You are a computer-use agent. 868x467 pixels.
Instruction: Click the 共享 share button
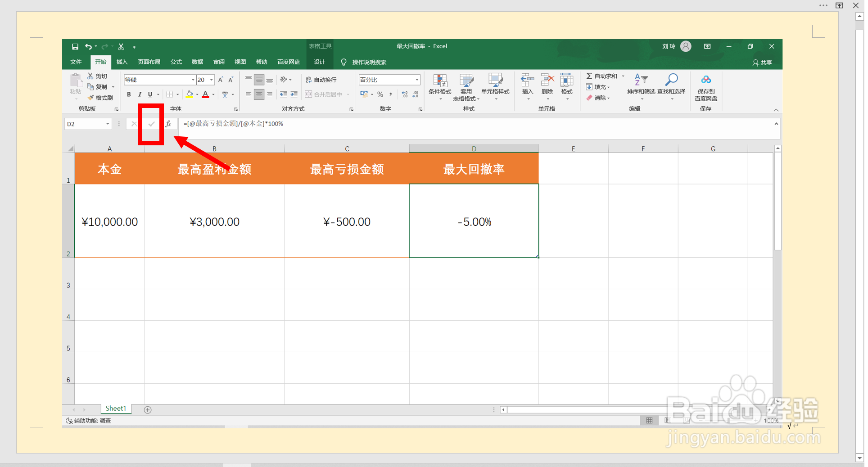(x=762, y=63)
